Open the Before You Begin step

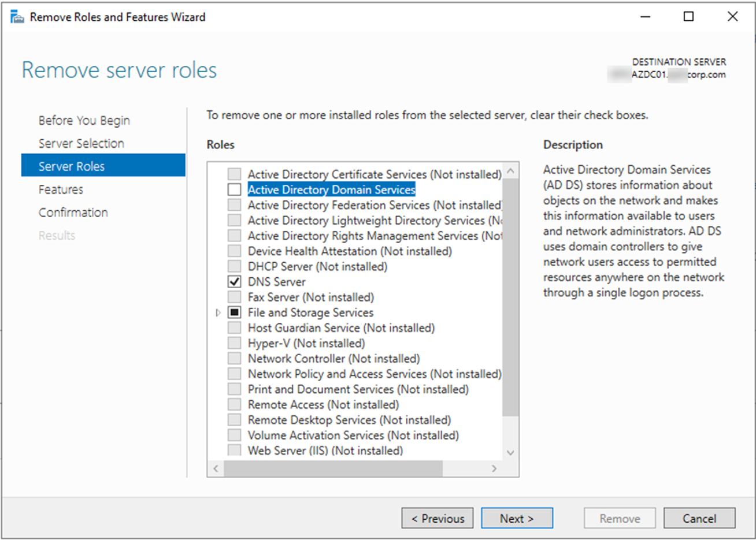coord(84,120)
